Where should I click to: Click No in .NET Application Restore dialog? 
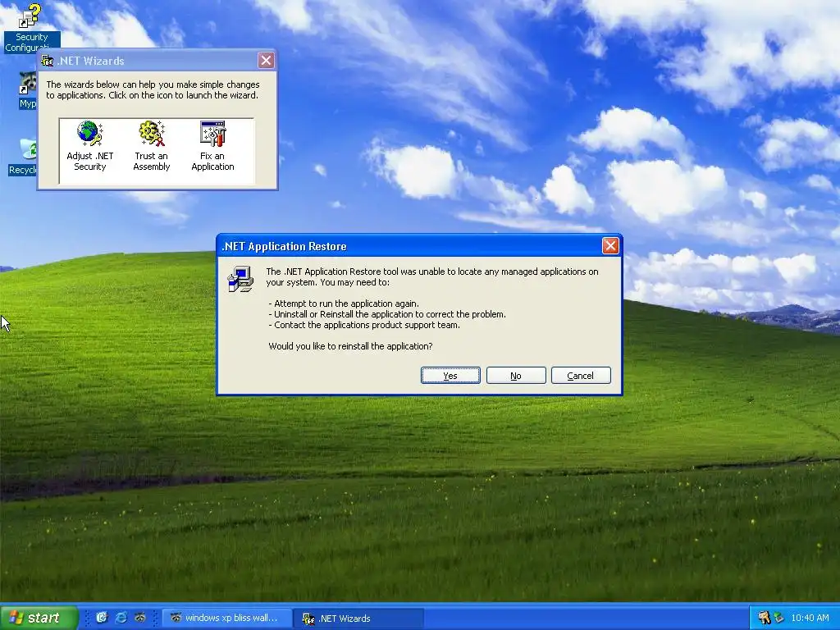(516, 376)
